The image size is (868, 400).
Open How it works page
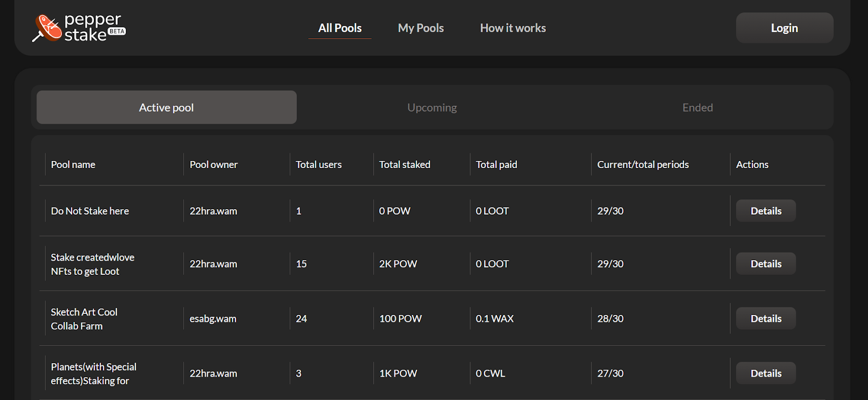pyautogui.click(x=513, y=28)
